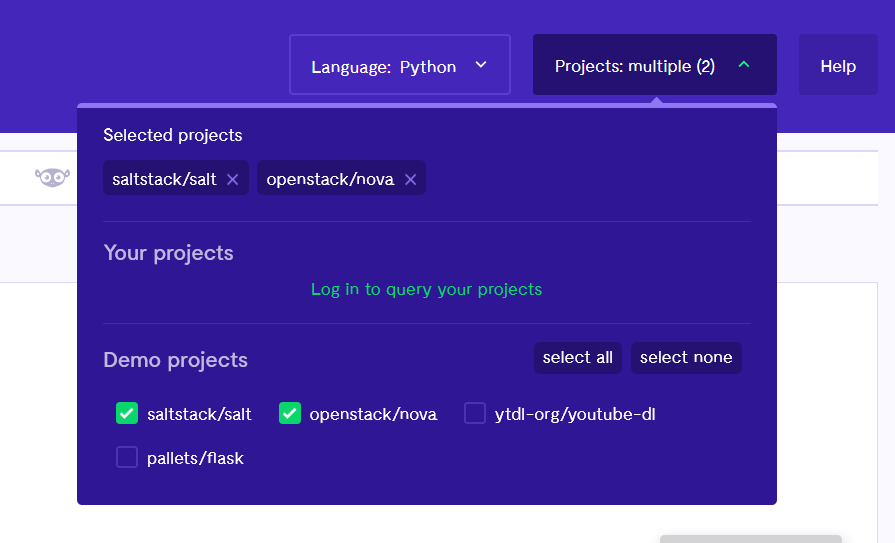Check the pallets/flask checkbox
895x543 pixels.
coord(127,457)
